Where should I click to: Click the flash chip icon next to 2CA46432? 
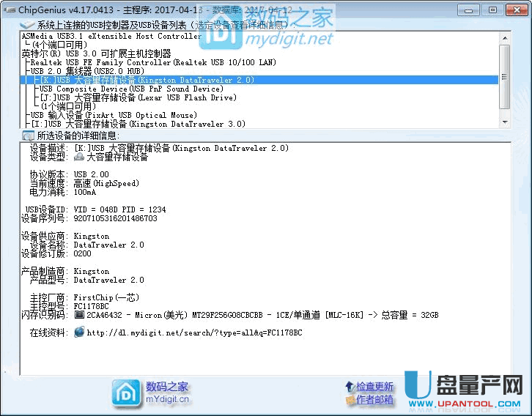coord(79,315)
